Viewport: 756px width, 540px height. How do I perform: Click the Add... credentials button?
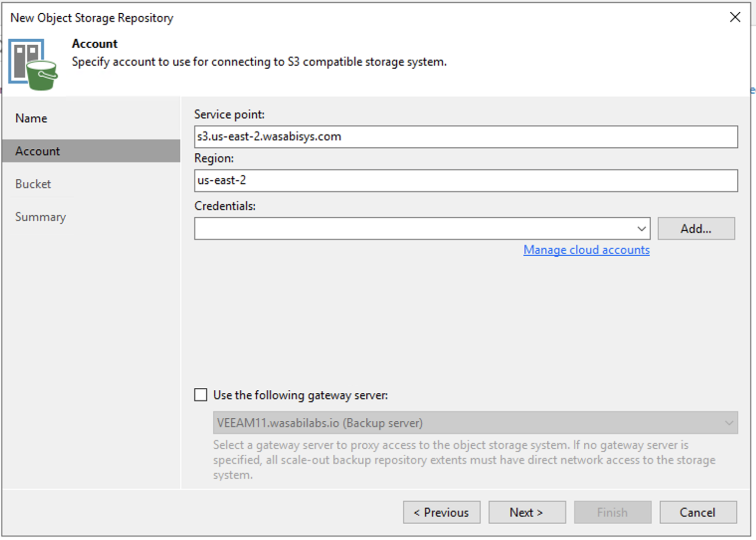click(x=696, y=229)
